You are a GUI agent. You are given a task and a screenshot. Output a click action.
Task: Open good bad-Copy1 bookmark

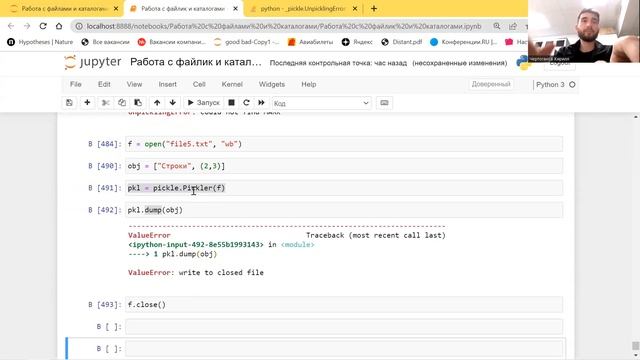247,42
